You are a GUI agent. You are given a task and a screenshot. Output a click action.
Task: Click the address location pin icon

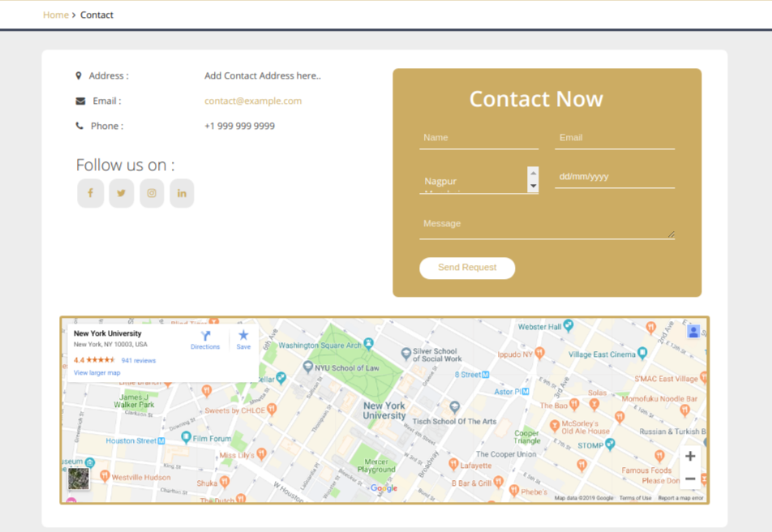pyautogui.click(x=79, y=76)
